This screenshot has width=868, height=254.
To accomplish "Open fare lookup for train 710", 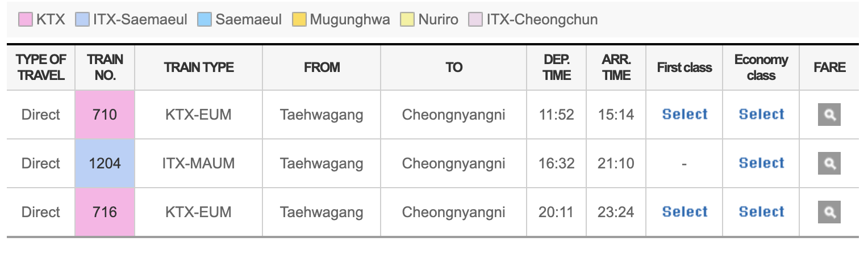I will tap(829, 115).
